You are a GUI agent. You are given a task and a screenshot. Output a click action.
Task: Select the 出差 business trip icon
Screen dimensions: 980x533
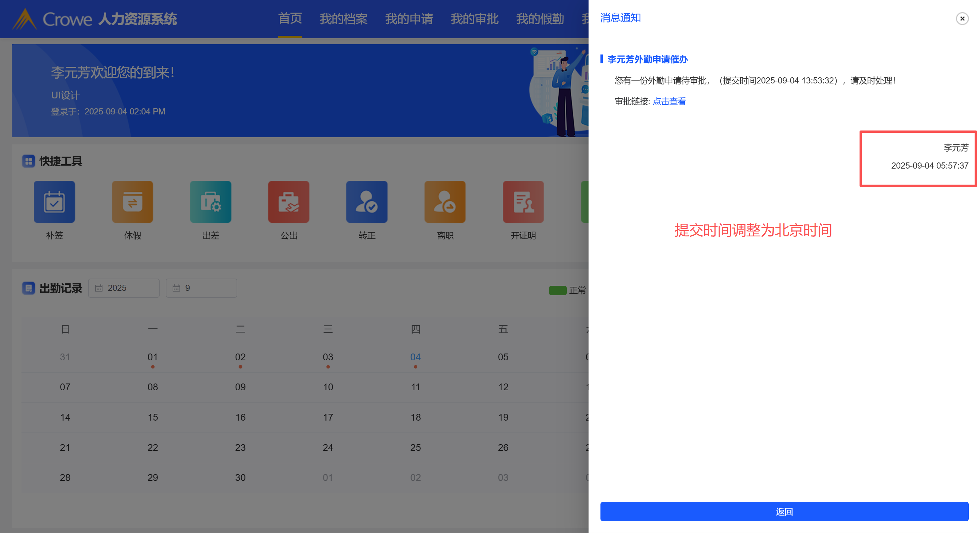coord(210,201)
